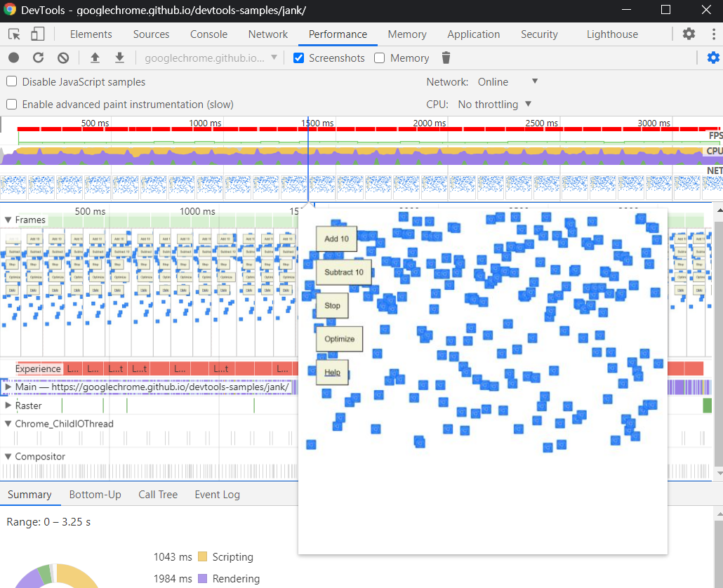Collapse the Frames track
Screen dimensions: 723x588
(x=8, y=220)
